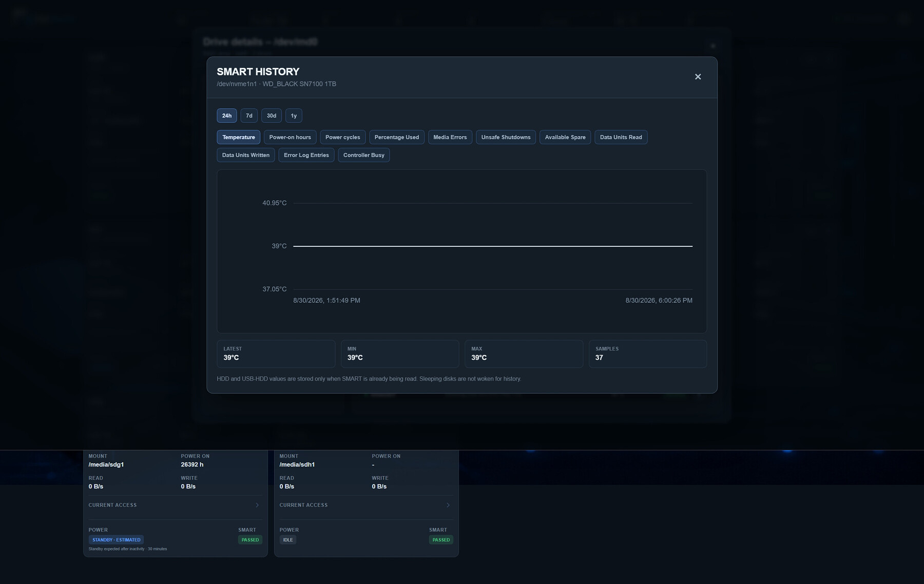Select the Percentage Used metric

397,137
